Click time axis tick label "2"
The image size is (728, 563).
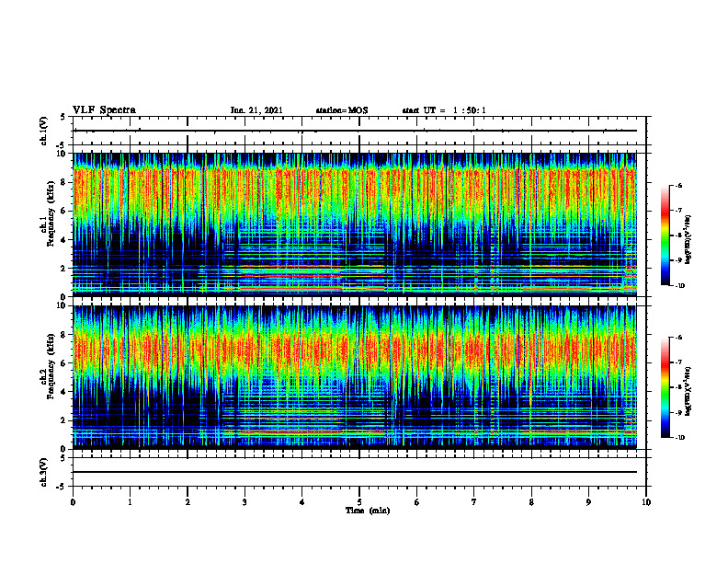click(x=188, y=502)
